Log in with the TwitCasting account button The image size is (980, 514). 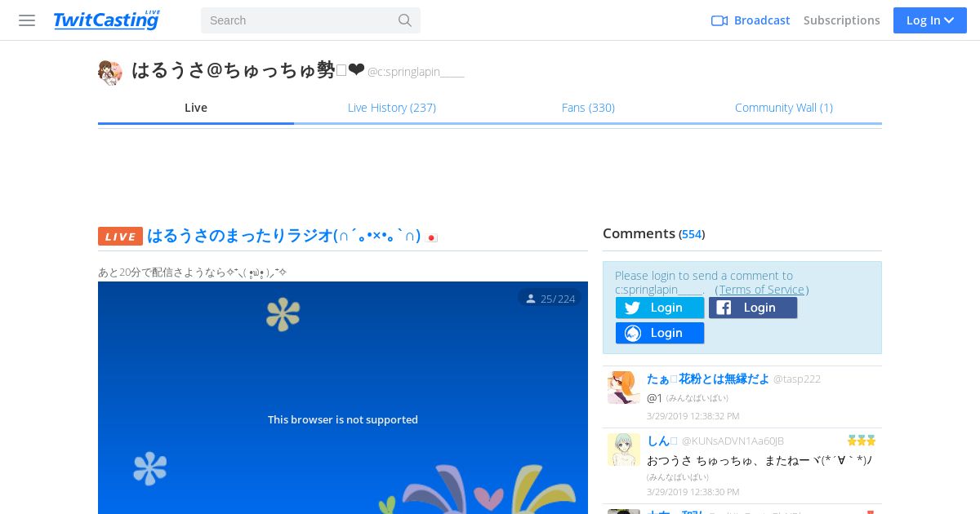(660, 333)
